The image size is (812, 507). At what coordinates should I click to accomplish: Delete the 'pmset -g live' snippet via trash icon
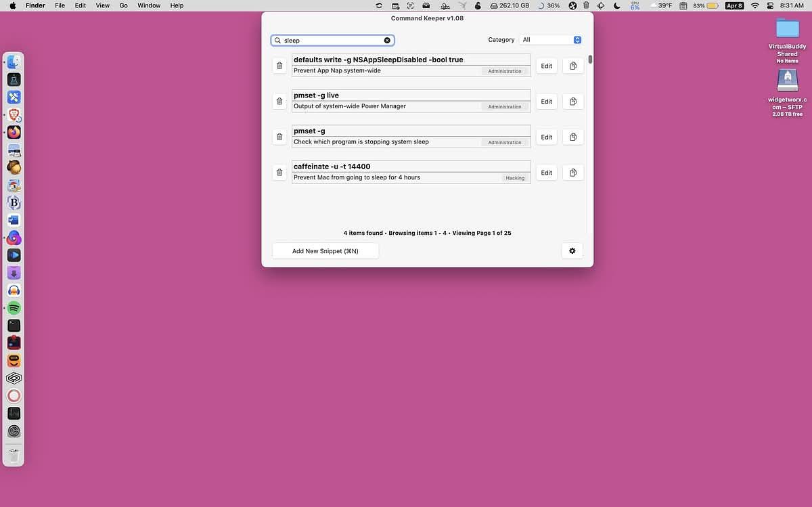coord(279,102)
